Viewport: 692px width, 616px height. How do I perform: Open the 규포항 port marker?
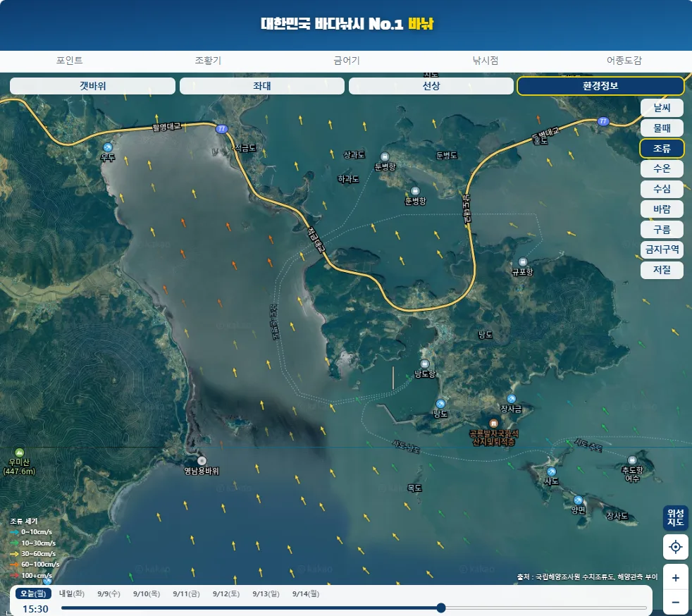pyautogui.click(x=523, y=262)
